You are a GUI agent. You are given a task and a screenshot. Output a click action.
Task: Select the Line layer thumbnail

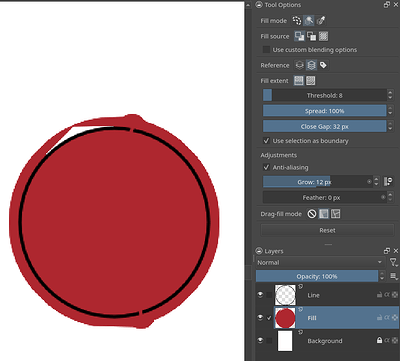(x=285, y=295)
